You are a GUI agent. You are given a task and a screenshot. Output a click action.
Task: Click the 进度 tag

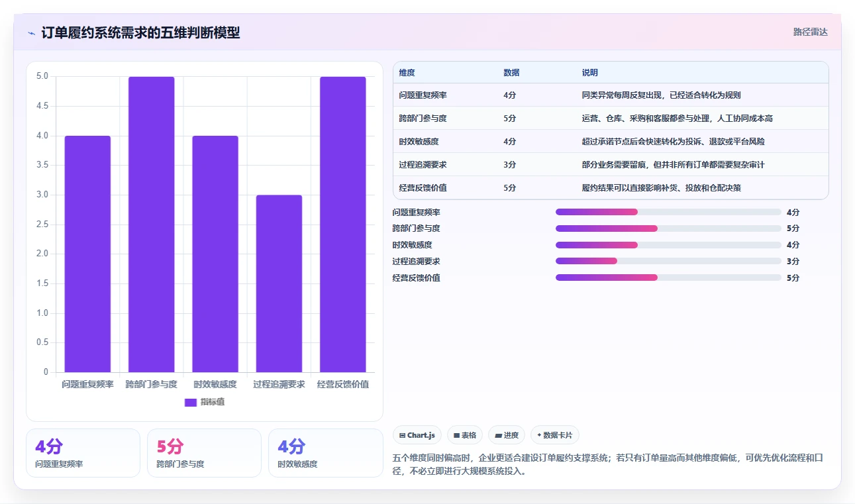[507, 435]
